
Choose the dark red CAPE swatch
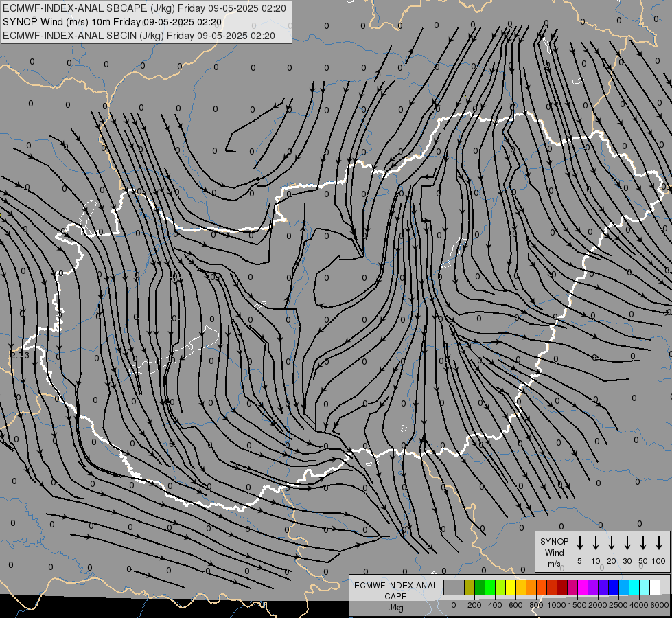coord(562,587)
